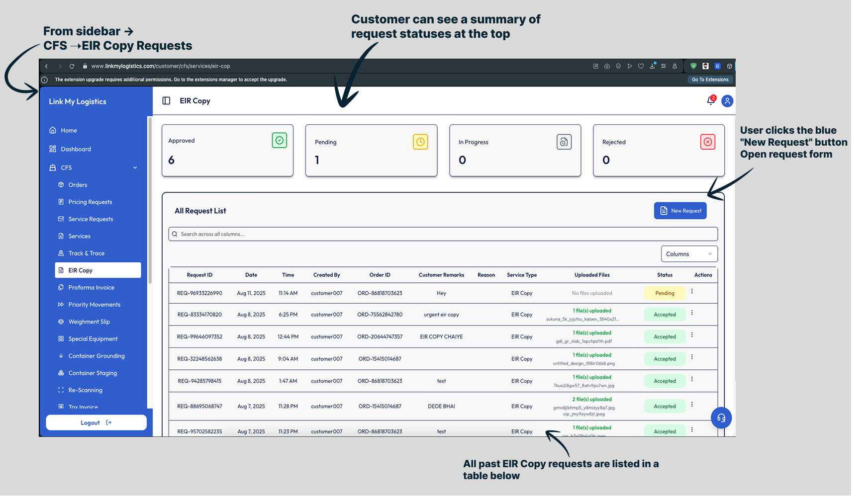Open Proforma Invoice from the sidebar

[x=91, y=288]
